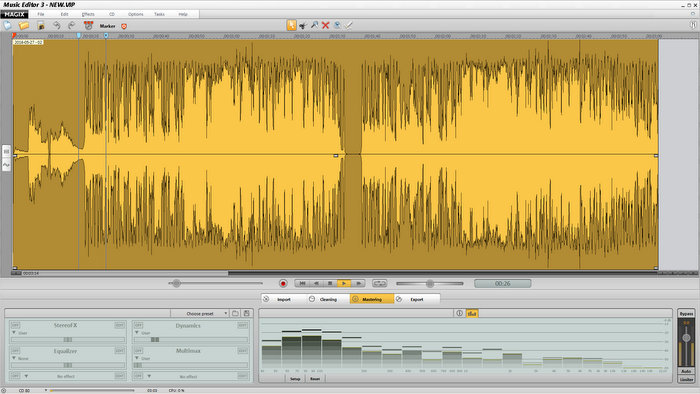Switch to the Cleaning tab

click(328, 299)
